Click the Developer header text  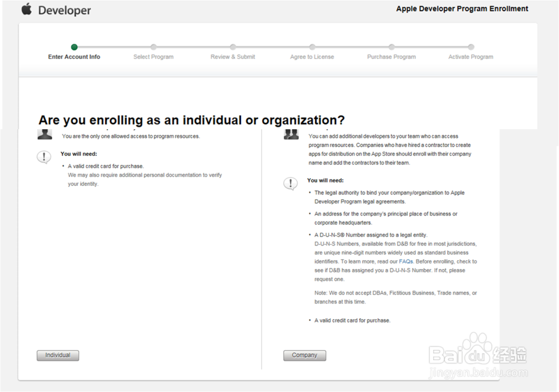64,11
